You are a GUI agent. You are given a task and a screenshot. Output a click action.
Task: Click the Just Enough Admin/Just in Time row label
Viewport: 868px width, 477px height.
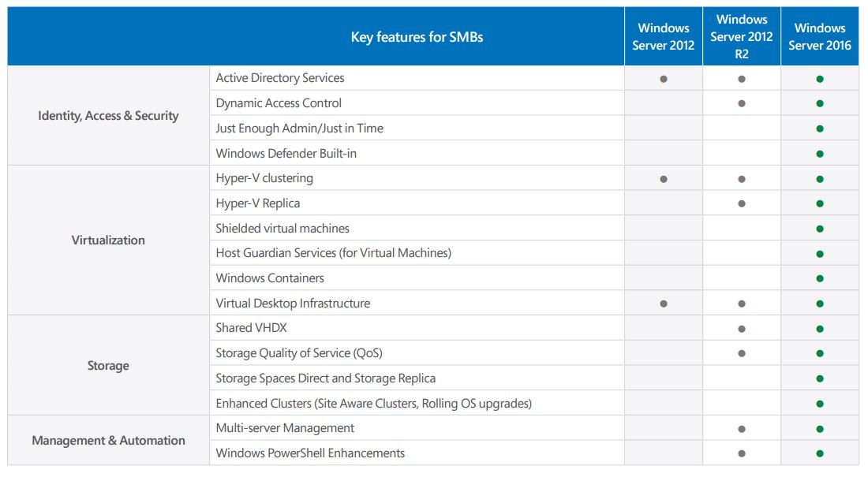pos(299,128)
